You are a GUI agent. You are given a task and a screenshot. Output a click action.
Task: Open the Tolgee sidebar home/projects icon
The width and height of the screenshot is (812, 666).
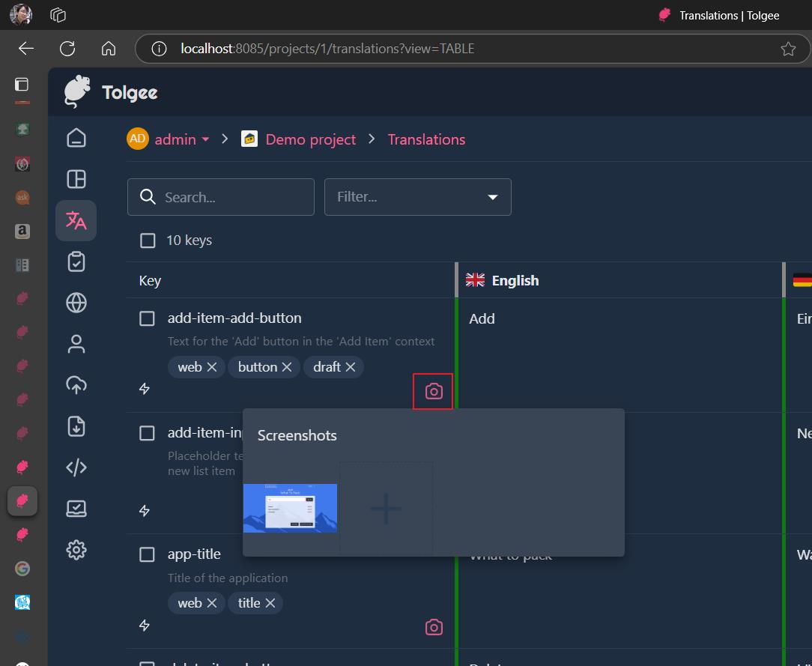point(76,138)
